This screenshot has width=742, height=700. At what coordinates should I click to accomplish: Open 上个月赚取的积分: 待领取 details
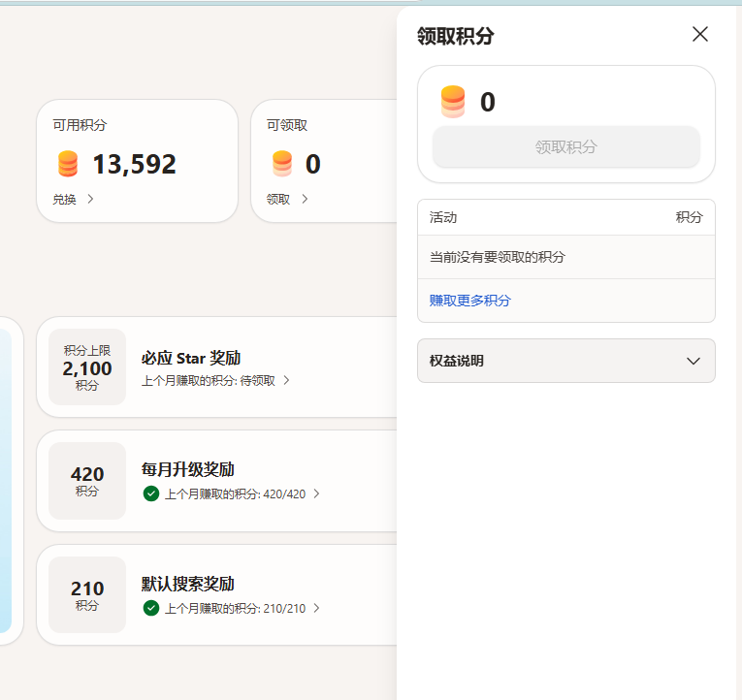209,381
